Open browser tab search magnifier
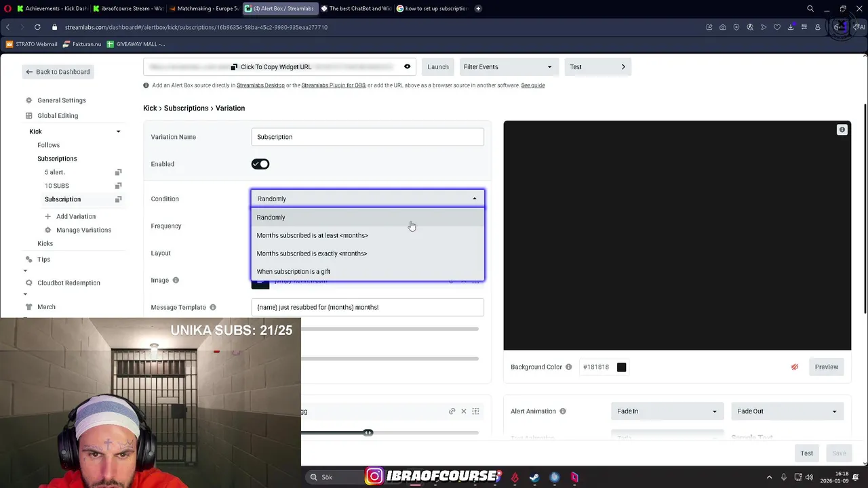 (810, 9)
